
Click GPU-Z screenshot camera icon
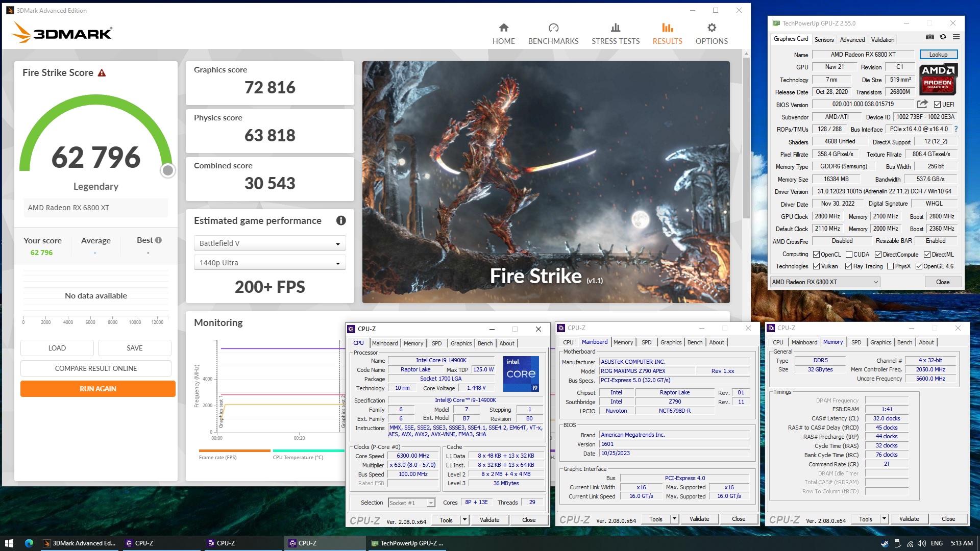coord(929,37)
